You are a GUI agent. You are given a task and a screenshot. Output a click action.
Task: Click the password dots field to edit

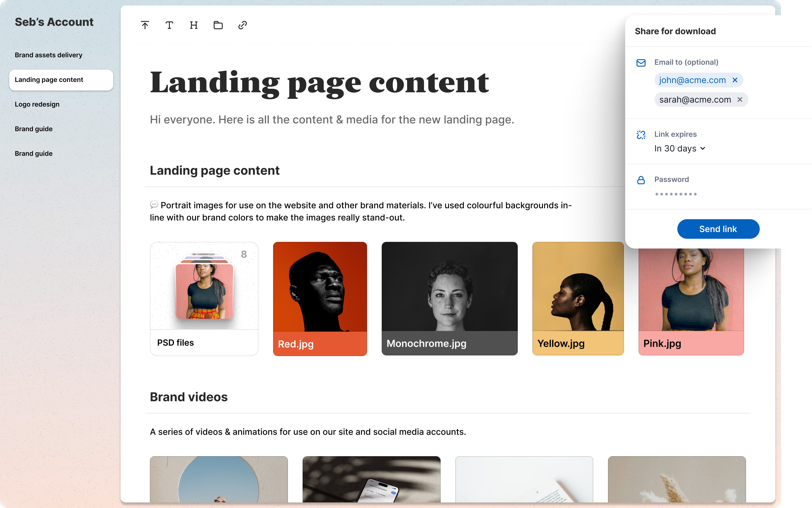point(676,194)
